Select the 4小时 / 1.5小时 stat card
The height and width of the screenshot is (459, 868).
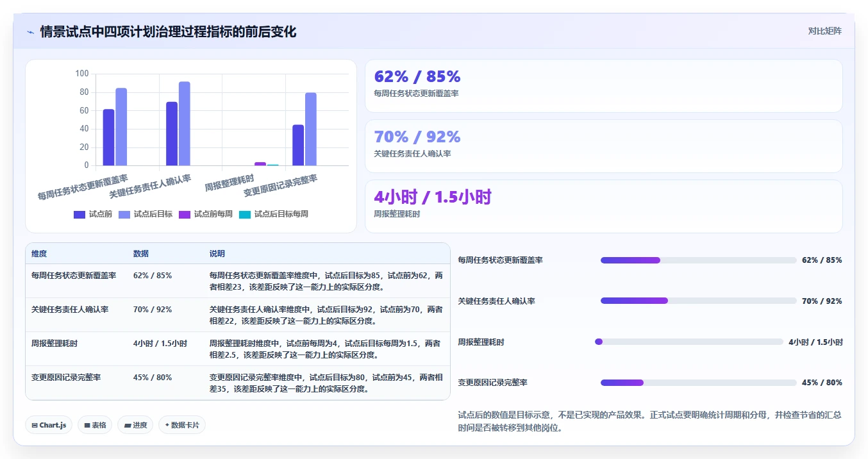(603, 206)
